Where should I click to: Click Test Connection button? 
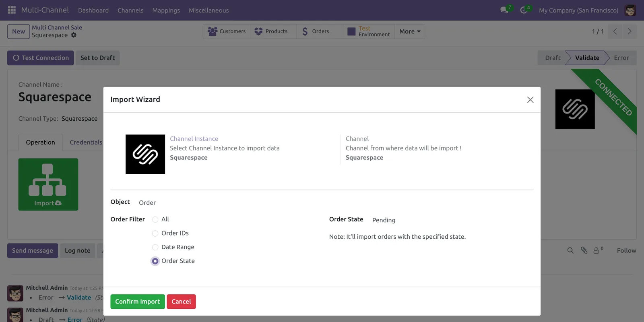tap(40, 58)
